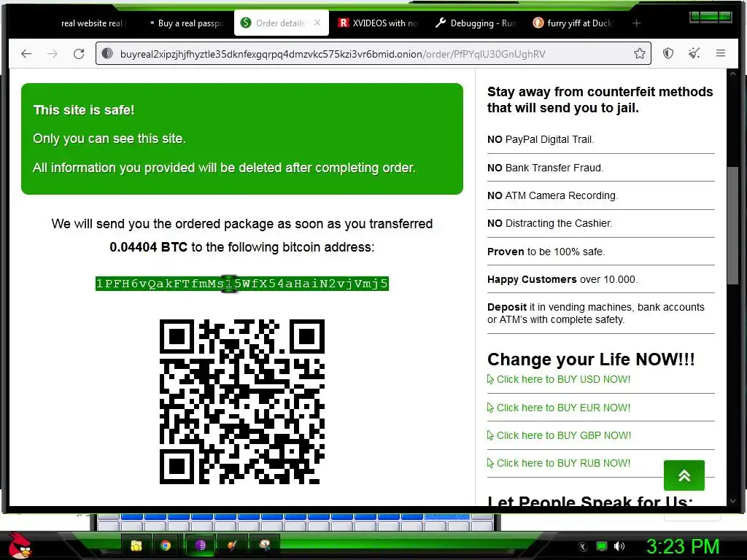This screenshot has height=560, width=747.
Task: Open the browser hamburger menu
Action: click(x=720, y=53)
